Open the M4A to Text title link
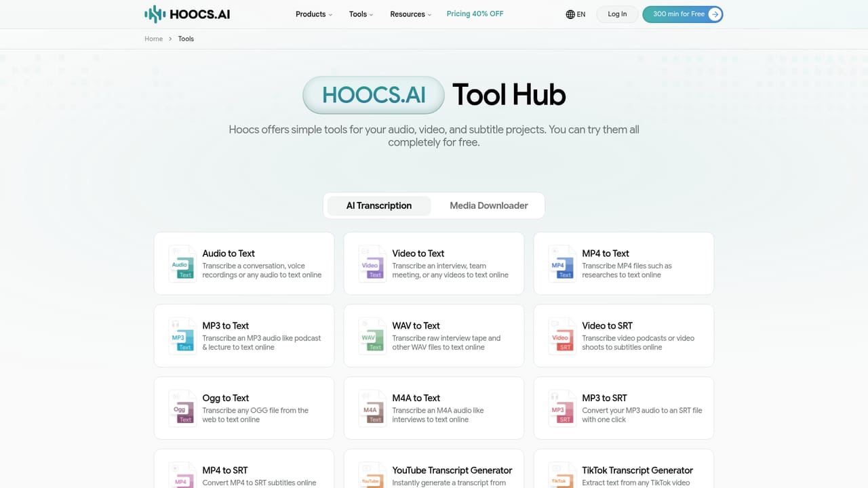The width and height of the screenshot is (868, 488). pos(416,399)
